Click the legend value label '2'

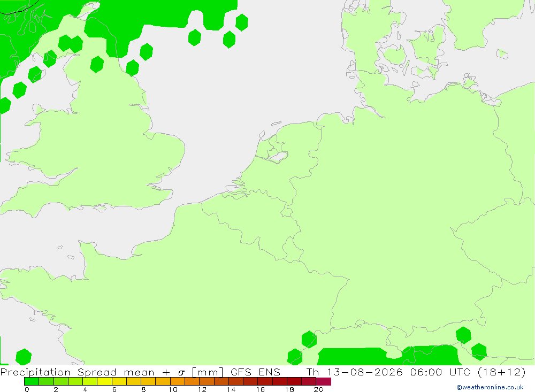coord(56,389)
